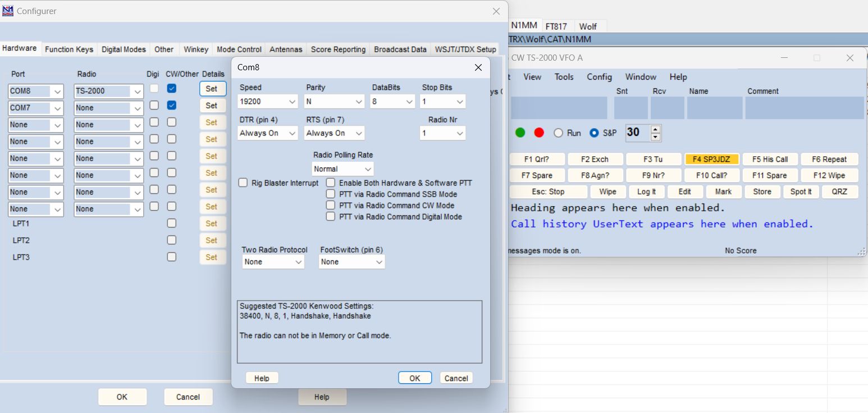868x413 pixels.
Task: Open the Radio Nr dropdown
Action: 442,133
